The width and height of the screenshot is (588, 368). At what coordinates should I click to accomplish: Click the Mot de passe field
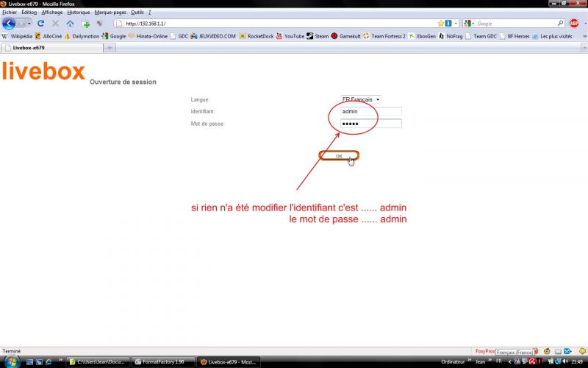click(371, 124)
